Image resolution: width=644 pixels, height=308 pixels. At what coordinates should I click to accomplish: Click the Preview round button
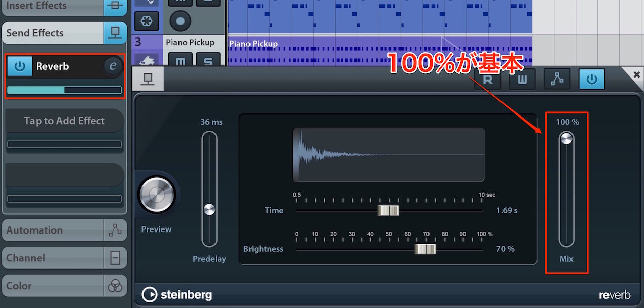pos(157,196)
